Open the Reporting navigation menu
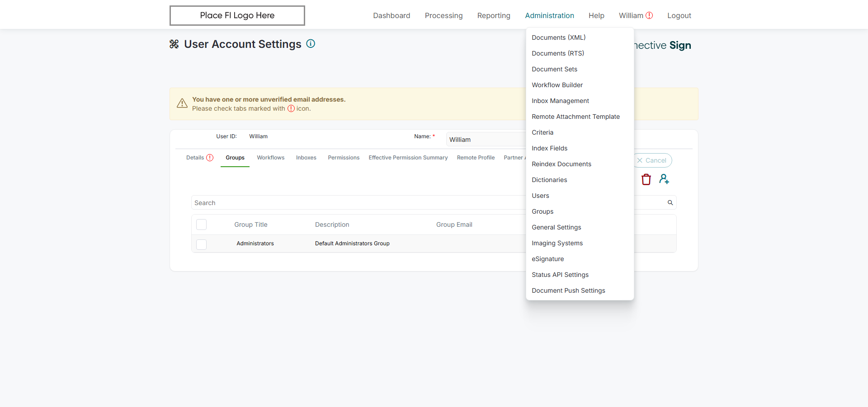The width and height of the screenshot is (868, 407). tap(494, 15)
